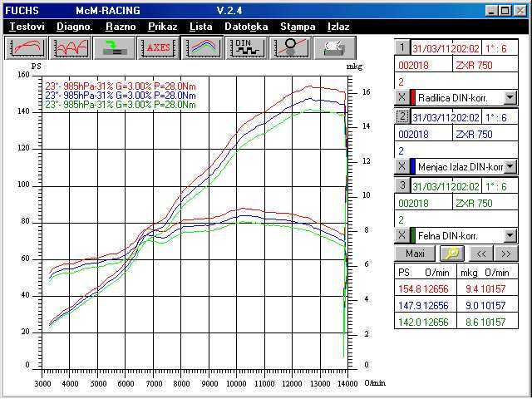
Task: Click the green arrow load toolbar icon
Action: click(x=115, y=47)
